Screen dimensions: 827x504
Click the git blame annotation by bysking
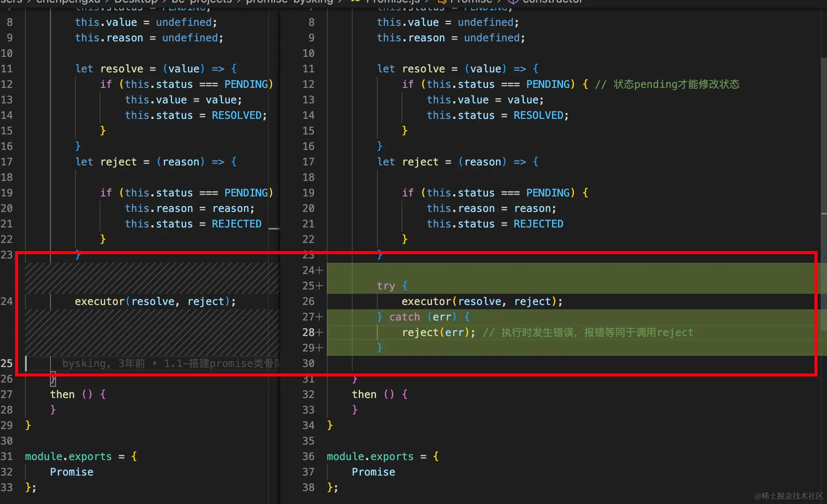[x=171, y=363]
